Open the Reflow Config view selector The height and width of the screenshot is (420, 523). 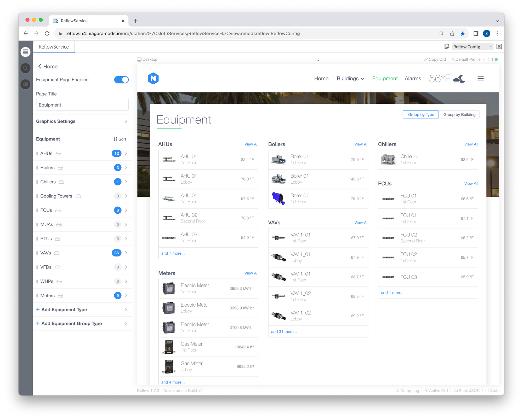click(x=473, y=47)
